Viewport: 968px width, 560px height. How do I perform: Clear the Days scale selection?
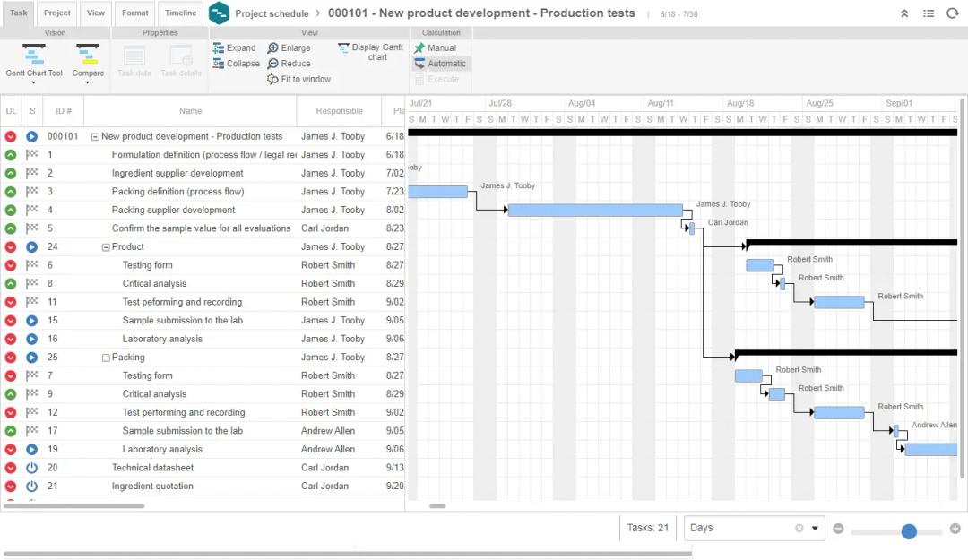coord(799,528)
